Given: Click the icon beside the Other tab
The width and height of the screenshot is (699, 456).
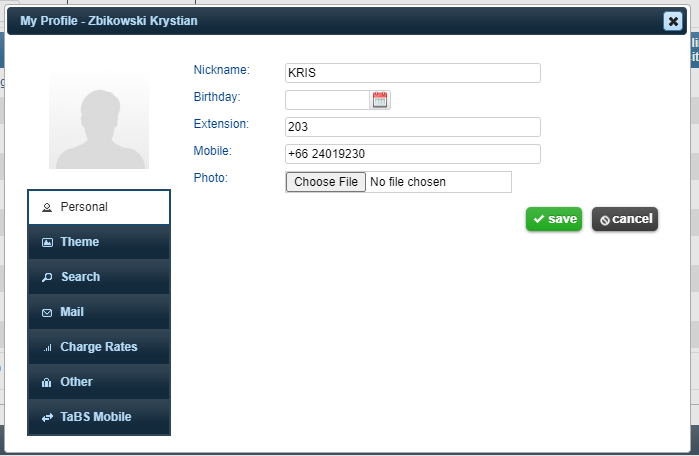Looking at the screenshot, I should 47,382.
